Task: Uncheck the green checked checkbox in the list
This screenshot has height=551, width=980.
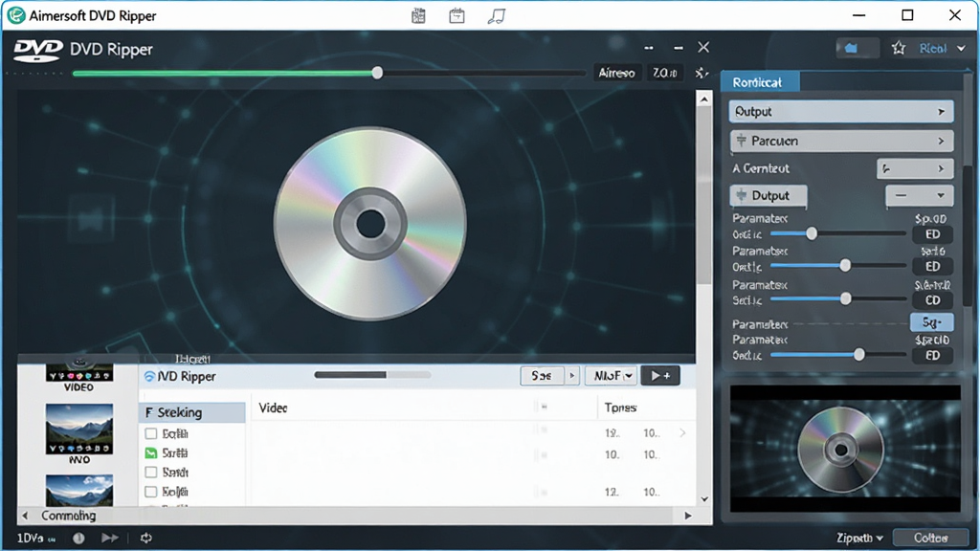Action: 150,452
